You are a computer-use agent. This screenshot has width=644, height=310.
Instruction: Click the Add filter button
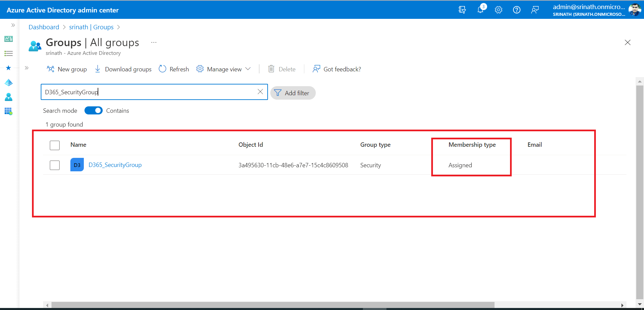(293, 93)
